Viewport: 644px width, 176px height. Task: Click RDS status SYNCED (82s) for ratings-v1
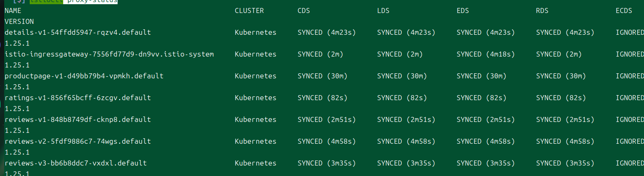click(x=561, y=98)
